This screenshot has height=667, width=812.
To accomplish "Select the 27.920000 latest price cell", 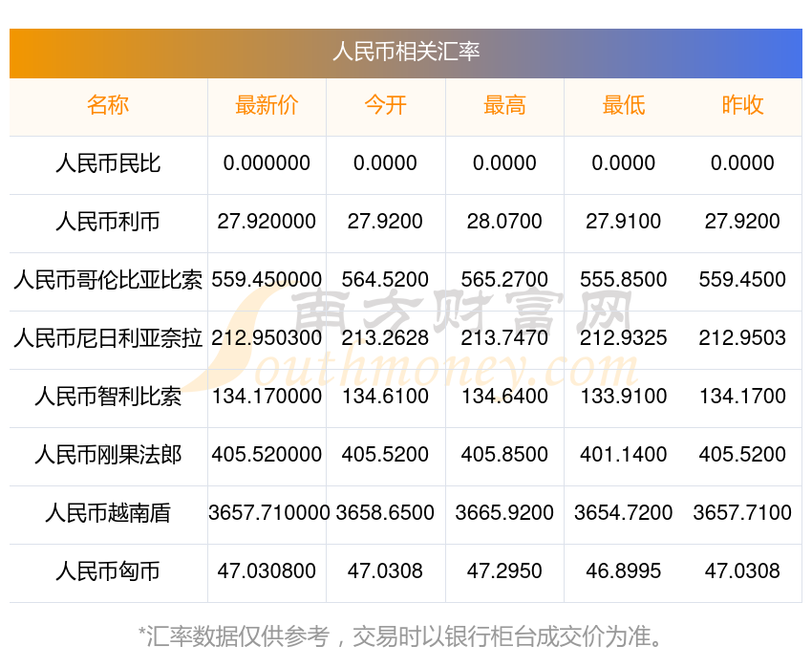I will click(267, 222).
